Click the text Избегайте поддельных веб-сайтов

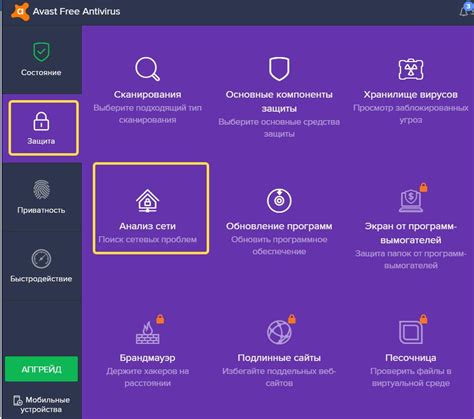(x=279, y=377)
